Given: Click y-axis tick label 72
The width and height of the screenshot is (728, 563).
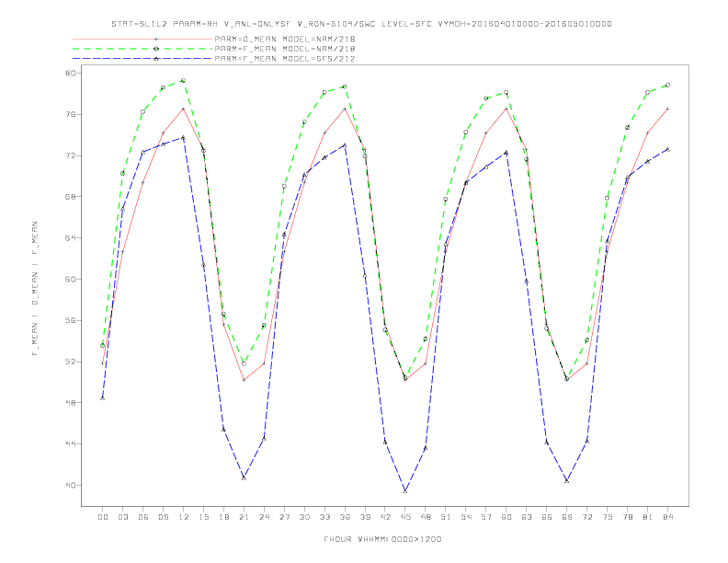Looking at the screenshot, I should coord(70,155).
